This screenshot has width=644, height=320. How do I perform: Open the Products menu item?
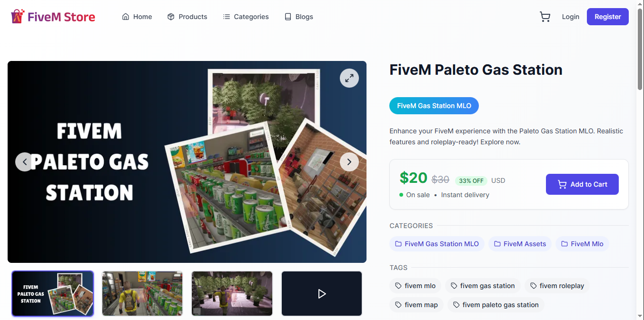coord(187,17)
